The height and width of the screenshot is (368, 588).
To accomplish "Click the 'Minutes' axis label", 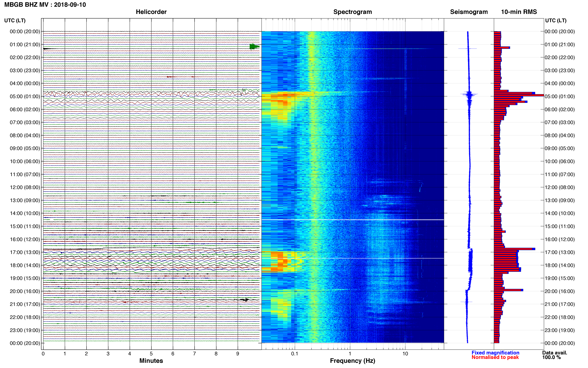I will pos(151,361).
